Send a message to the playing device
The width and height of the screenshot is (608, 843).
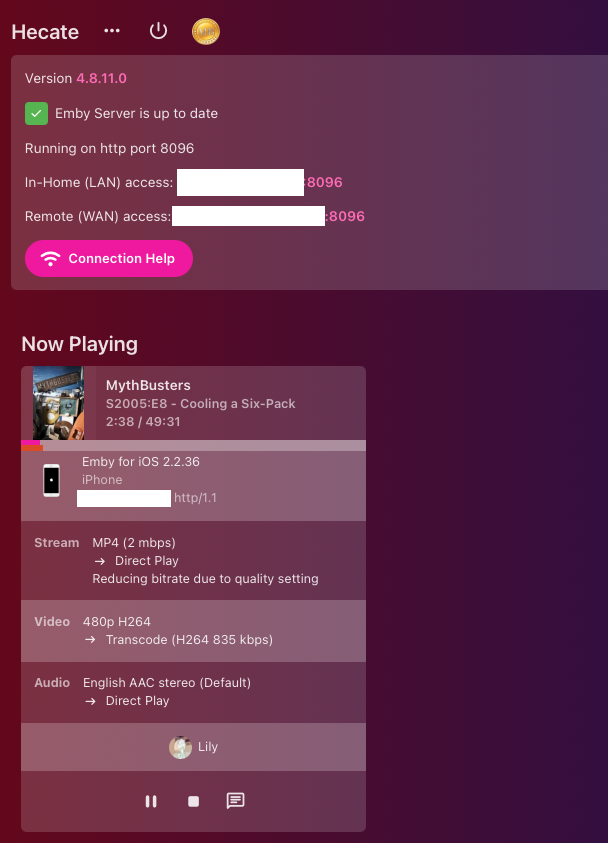pyautogui.click(x=235, y=801)
